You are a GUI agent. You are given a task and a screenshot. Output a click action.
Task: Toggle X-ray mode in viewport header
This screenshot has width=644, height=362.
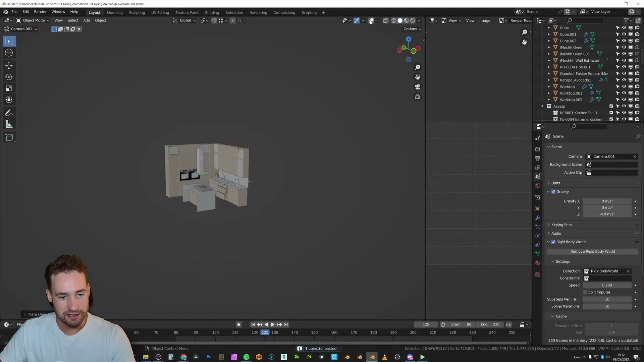click(x=386, y=20)
